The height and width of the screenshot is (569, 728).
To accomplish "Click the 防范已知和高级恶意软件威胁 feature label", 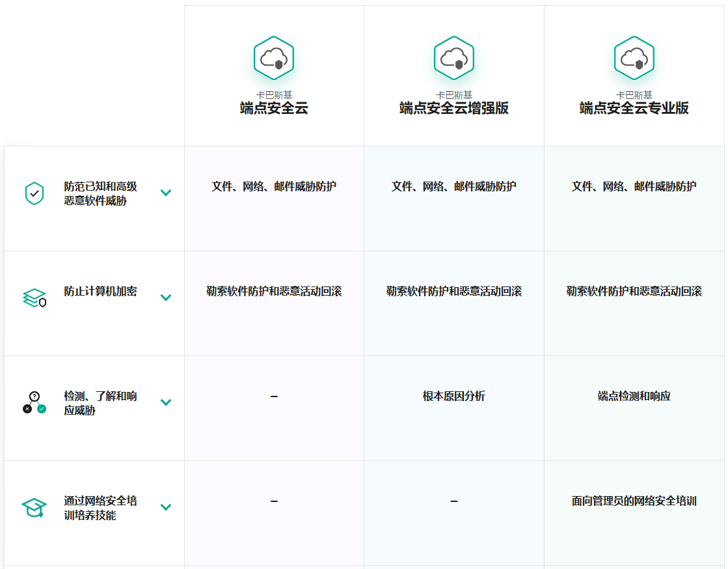I will pos(100,194).
